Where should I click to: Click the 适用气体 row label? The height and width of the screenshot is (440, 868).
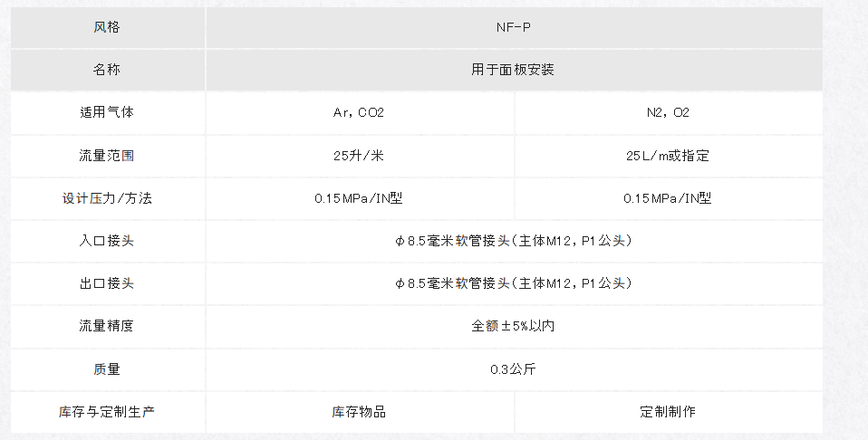click(108, 112)
